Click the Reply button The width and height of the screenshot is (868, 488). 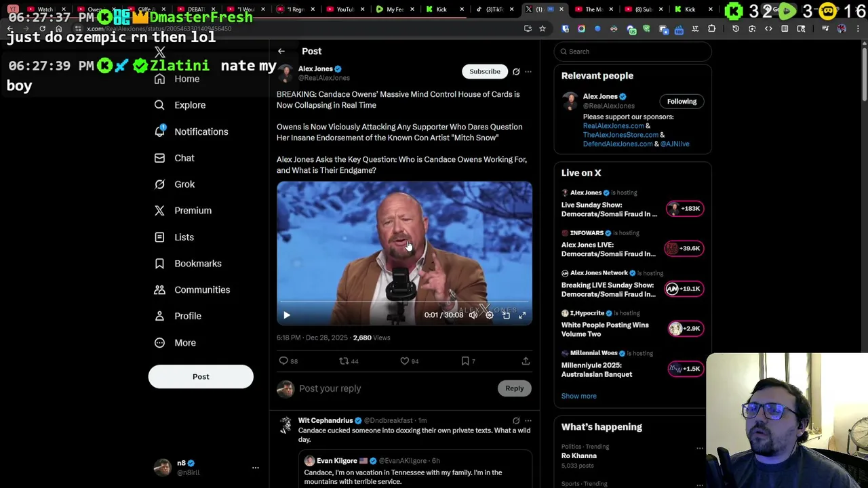tap(514, 388)
